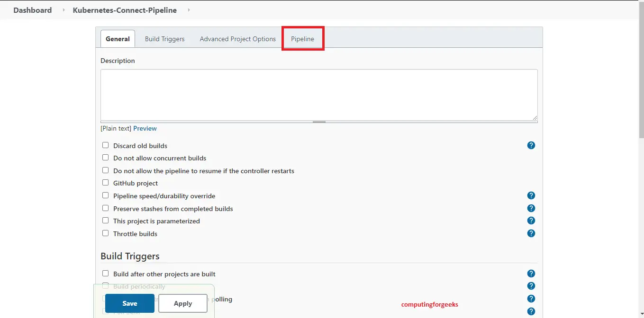Toggle This project is parameterized checkbox
The height and width of the screenshot is (318, 644).
pos(105,221)
